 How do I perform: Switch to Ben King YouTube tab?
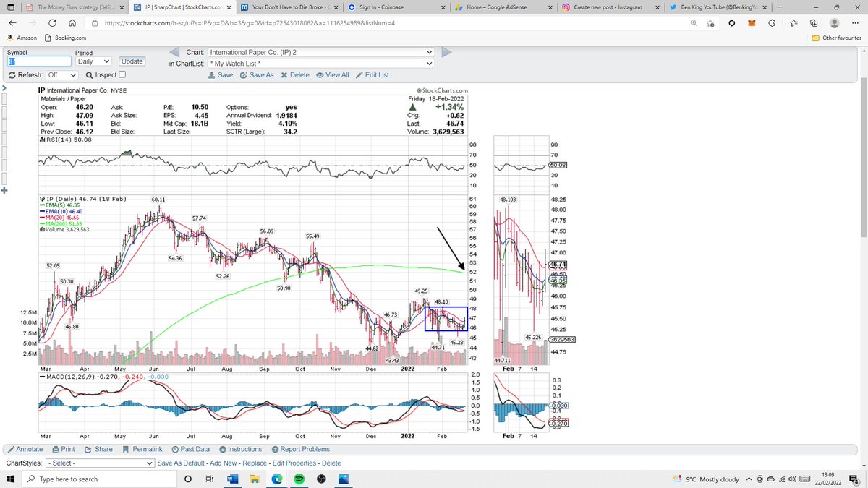click(718, 7)
